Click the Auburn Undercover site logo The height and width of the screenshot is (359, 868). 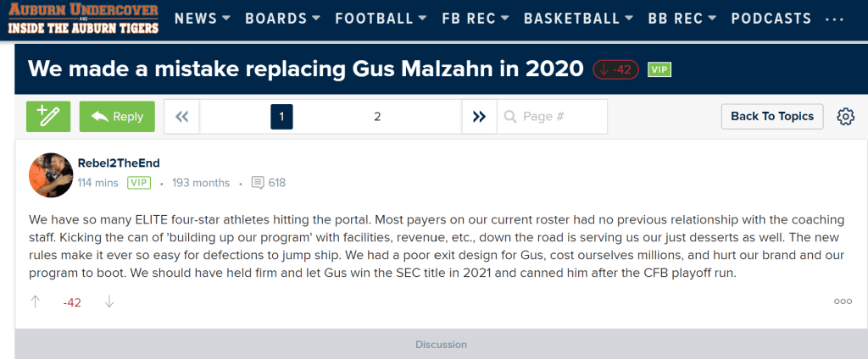pyautogui.click(x=83, y=19)
